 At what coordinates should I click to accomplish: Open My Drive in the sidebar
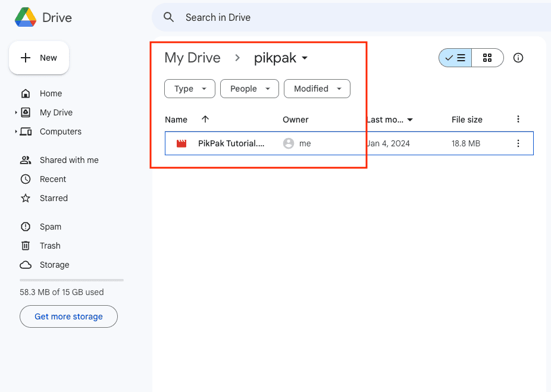(56, 112)
